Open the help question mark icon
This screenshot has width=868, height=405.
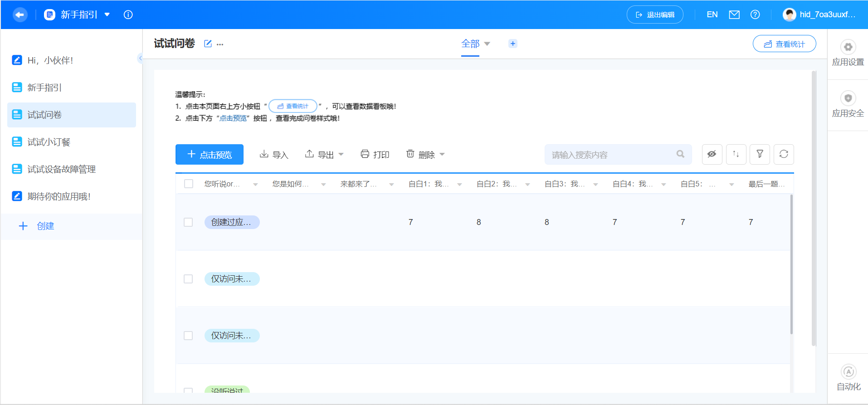(755, 15)
